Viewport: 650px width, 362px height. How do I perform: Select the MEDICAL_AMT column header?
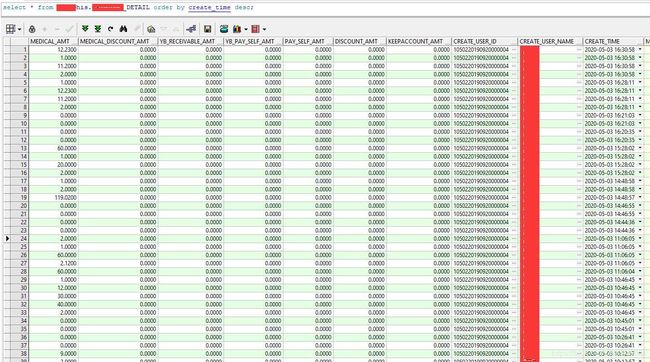coord(53,41)
